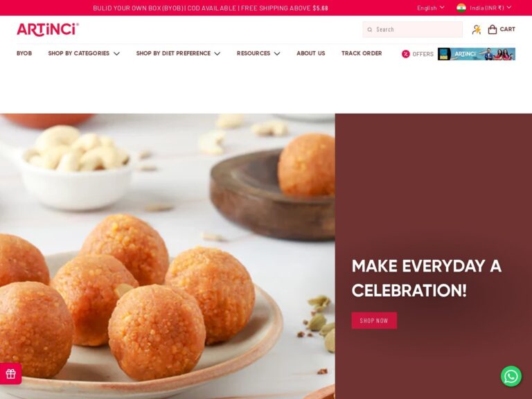Open the English language selector
Viewport: 532px width, 399px height.
pyautogui.click(x=431, y=8)
